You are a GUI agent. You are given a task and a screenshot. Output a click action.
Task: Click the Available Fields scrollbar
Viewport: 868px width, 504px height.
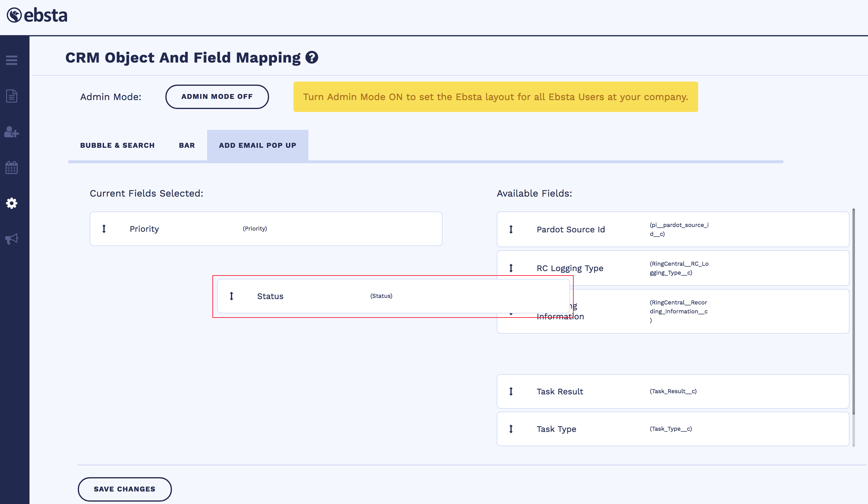point(853,310)
